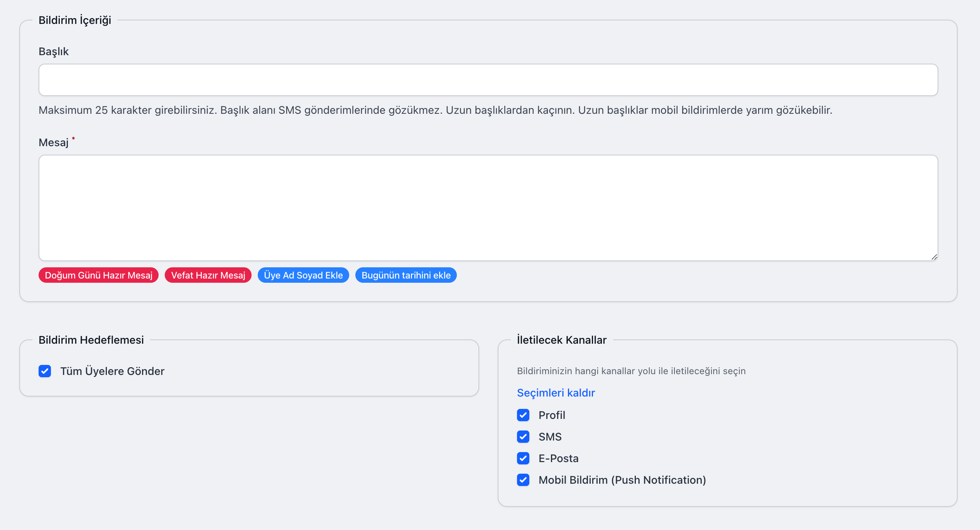Click the Başlık title input field
Viewport: 980px width, 530px height.
(488, 80)
